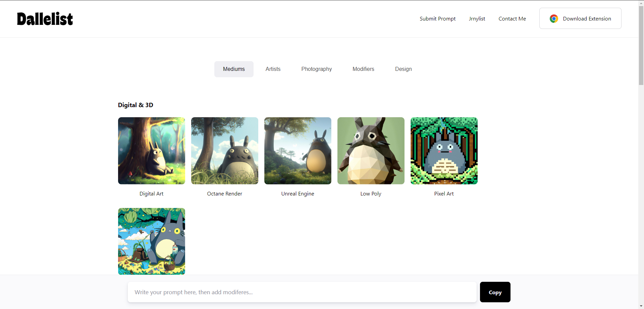Select the Octane Render thumbnail
644x309 pixels.
[x=225, y=151]
